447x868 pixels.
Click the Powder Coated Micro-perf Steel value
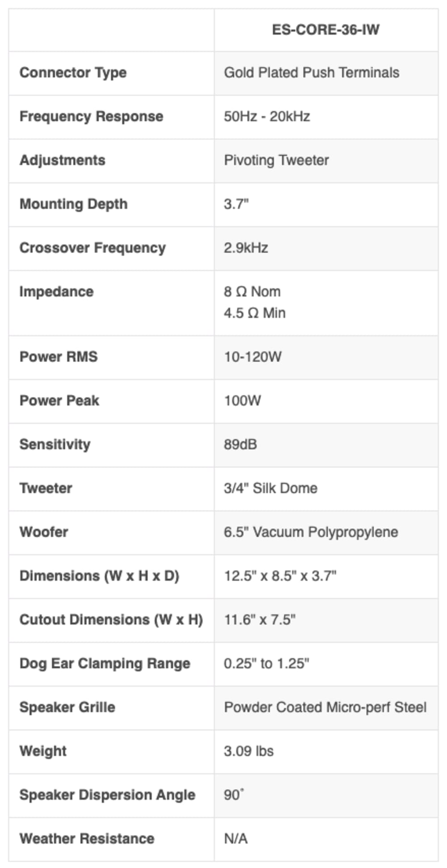(325, 707)
